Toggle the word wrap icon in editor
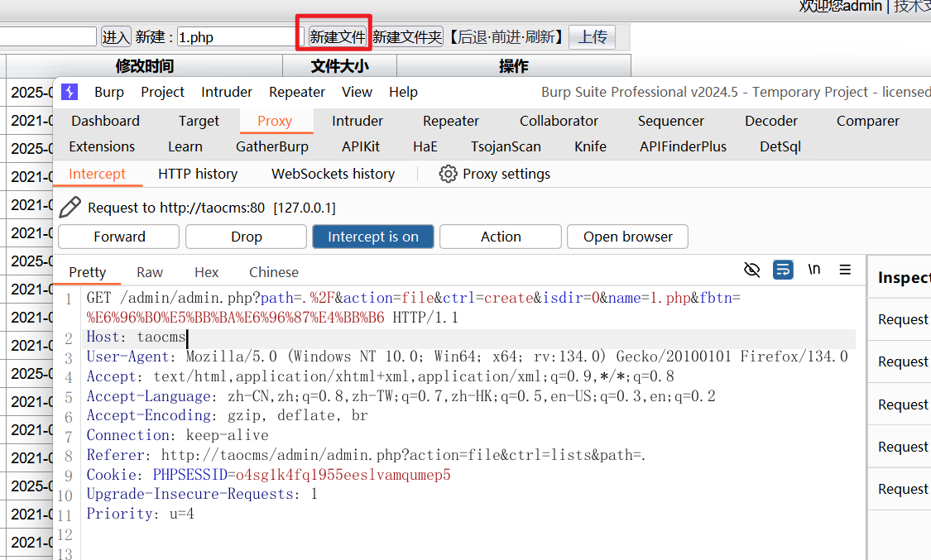This screenshot has width=931, height=560. (x=783, y=270)
